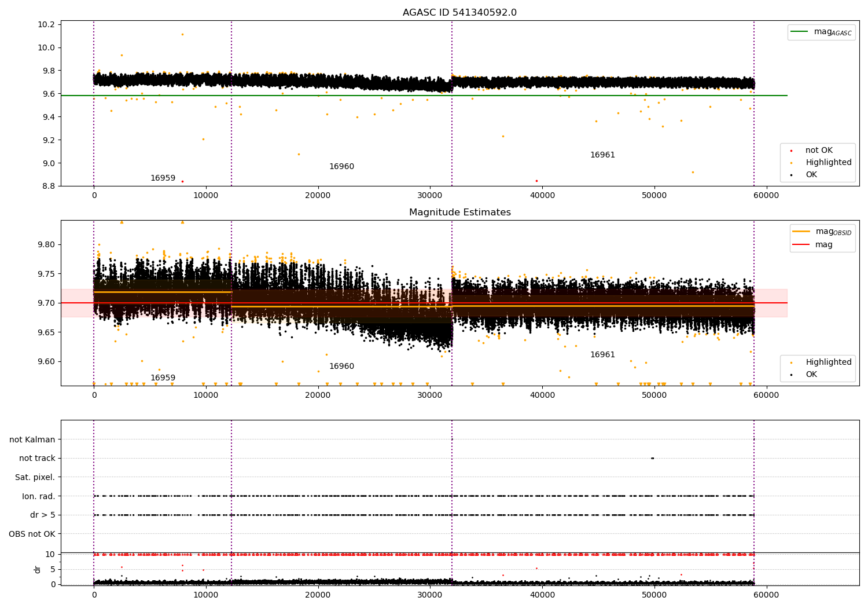This screenshot has height=608, width=868.
Task: Click the orange outlier point near 10.1 magnitude
Action: [x=182, y=34]
